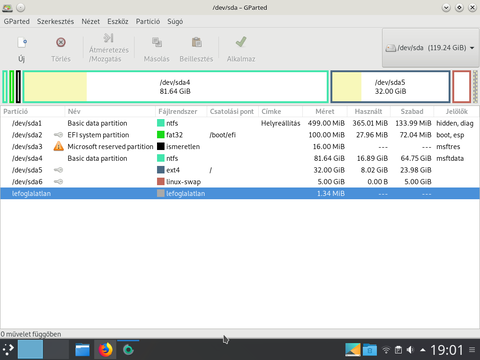Click the key icon on /dev/sda2 row
The image size is (480, 360).
pos(58,135)
